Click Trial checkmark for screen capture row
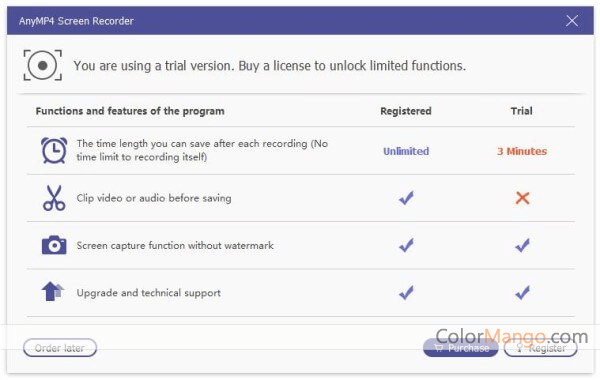 (x=522, y=245)
